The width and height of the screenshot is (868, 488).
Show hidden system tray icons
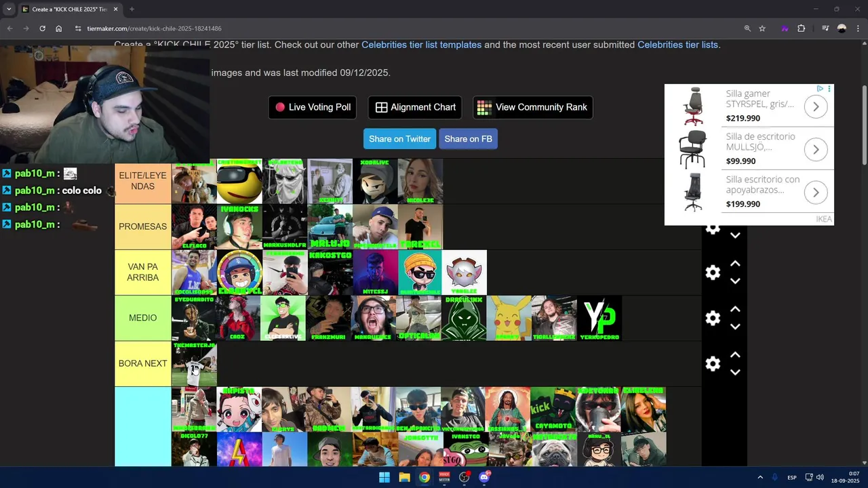click(x=760, y=477)
